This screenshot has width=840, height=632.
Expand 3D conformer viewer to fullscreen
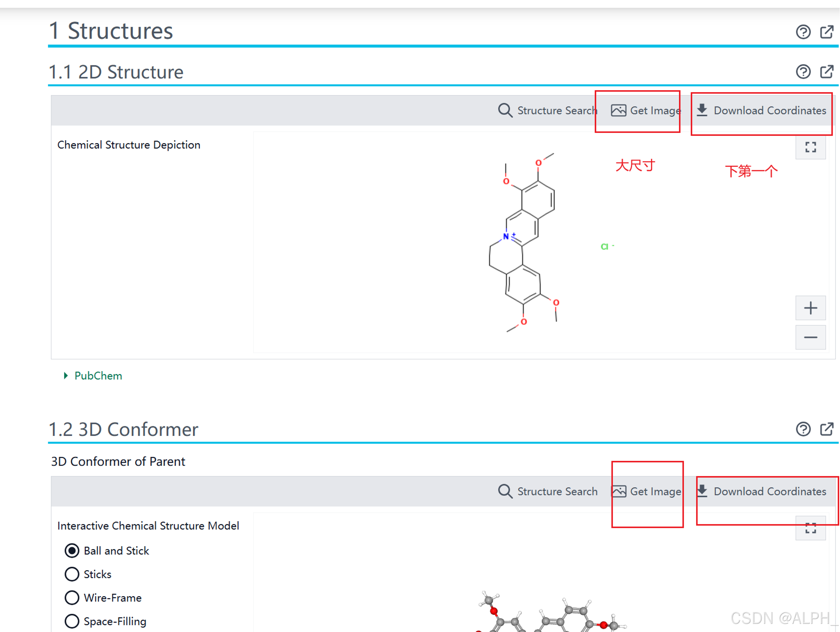[810, 528]
